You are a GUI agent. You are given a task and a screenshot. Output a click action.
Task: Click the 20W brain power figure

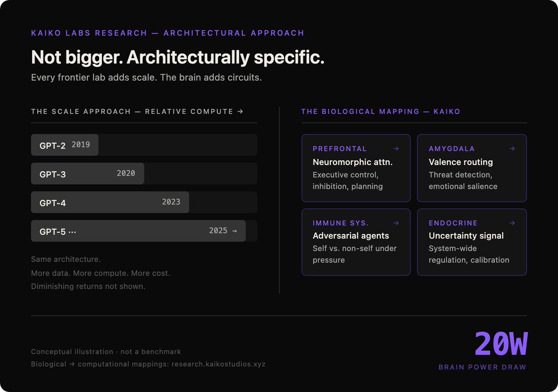coord(501,344)
